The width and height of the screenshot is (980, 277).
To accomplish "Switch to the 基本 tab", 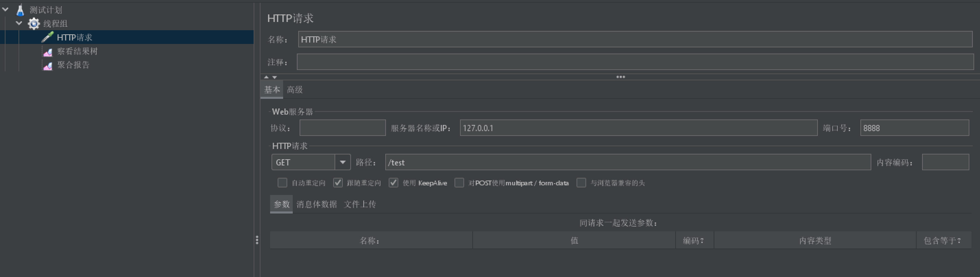I will [x=272, y=90].
